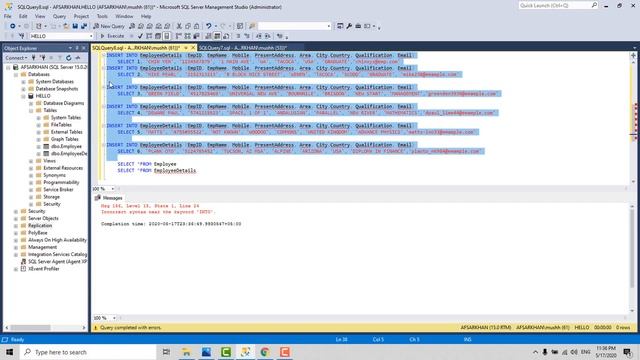The width and height of the screenshot is (640, 360).
Task: Click the Connect Object Explorer plug icon
Action: coord(33,58)
